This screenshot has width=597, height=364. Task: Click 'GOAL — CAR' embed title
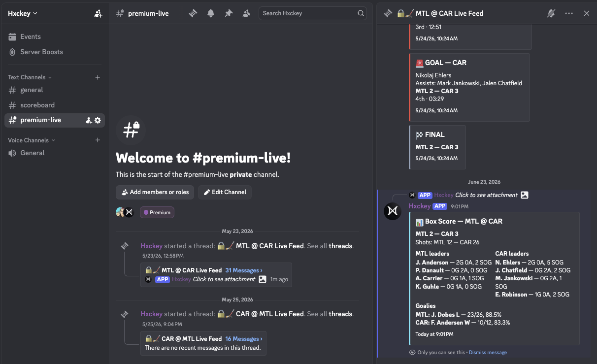pos(446,63)
